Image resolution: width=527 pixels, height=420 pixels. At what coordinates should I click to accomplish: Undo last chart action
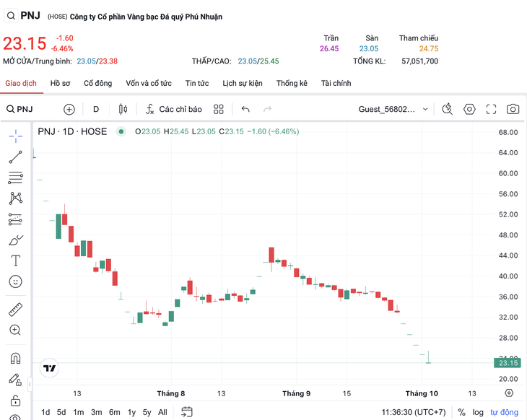point(245,109)
